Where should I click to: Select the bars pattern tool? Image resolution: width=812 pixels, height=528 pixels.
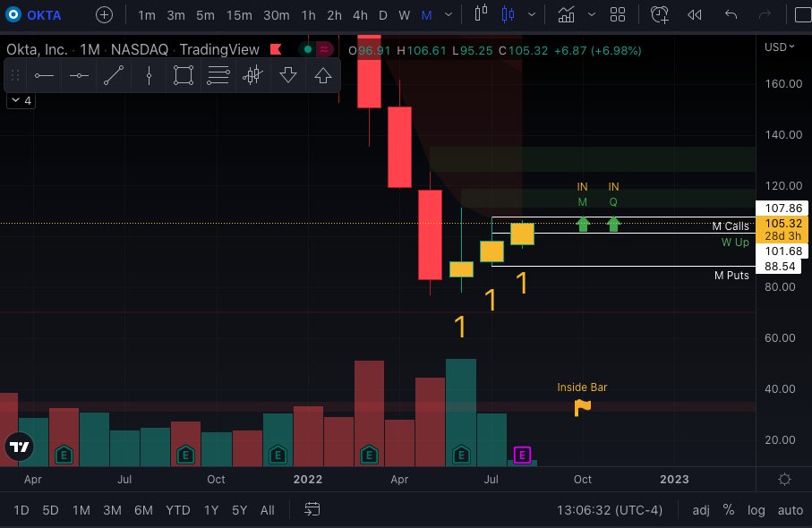click(x=252, y=75)
